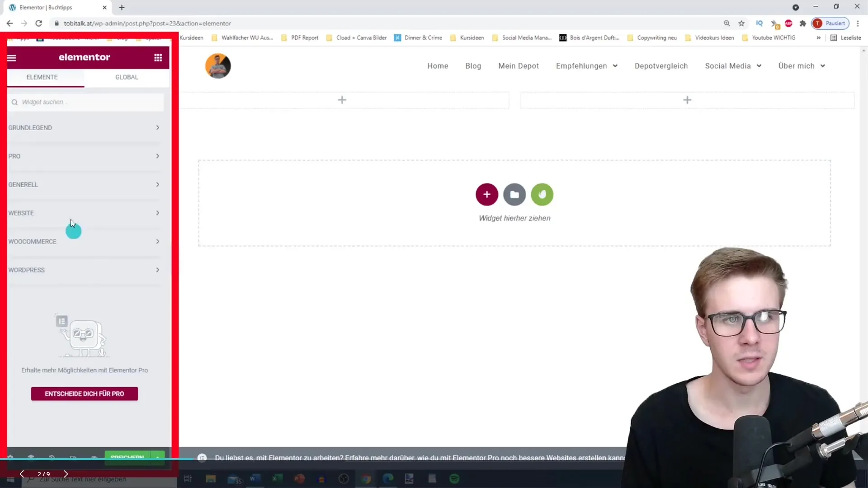Click the Widget suchen search input field

[x=86, y=102]
